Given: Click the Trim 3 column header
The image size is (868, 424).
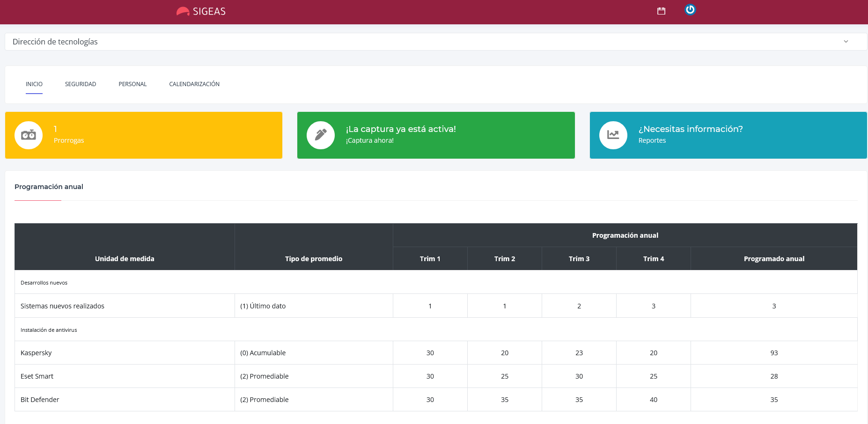Looking at the screenshot, I should 579,259.
